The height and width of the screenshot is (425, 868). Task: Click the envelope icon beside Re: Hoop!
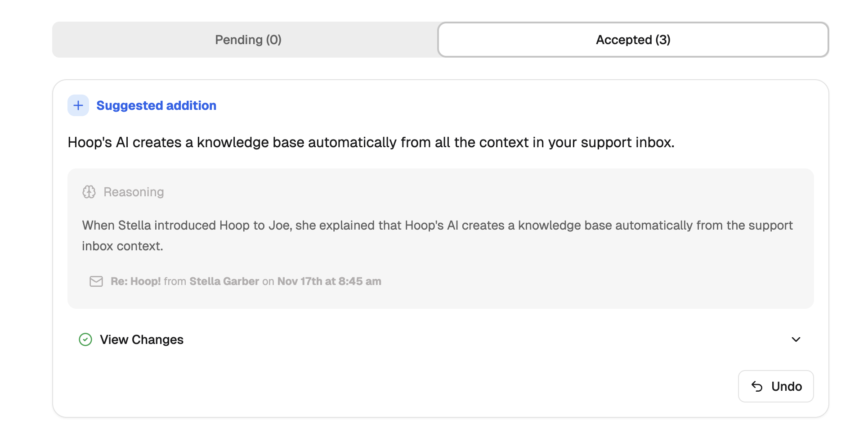[96, 281]
